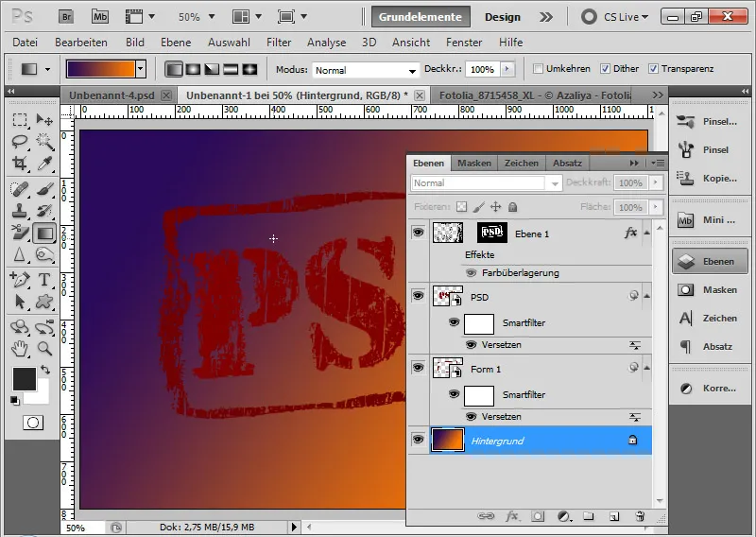Activate the Grundelemente workspace button
Image resolution: width=756 pixels, height=537 pixels.
[x=421, y=17]
